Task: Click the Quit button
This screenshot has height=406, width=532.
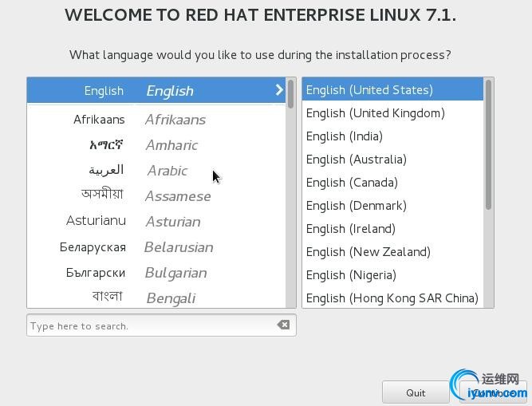Action: click(x=416, y=392)
